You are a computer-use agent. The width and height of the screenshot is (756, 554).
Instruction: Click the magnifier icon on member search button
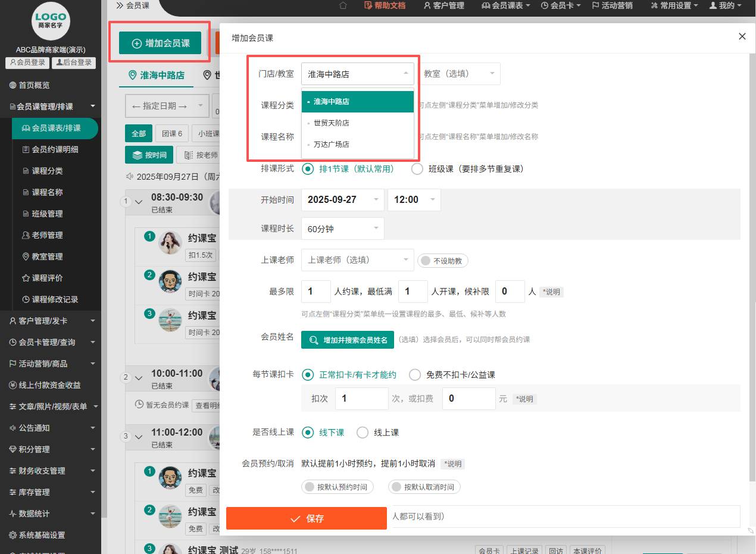(313, 340)
